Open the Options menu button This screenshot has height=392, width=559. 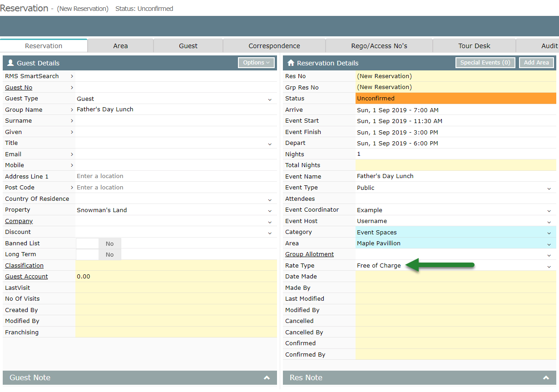click(256, 63)
